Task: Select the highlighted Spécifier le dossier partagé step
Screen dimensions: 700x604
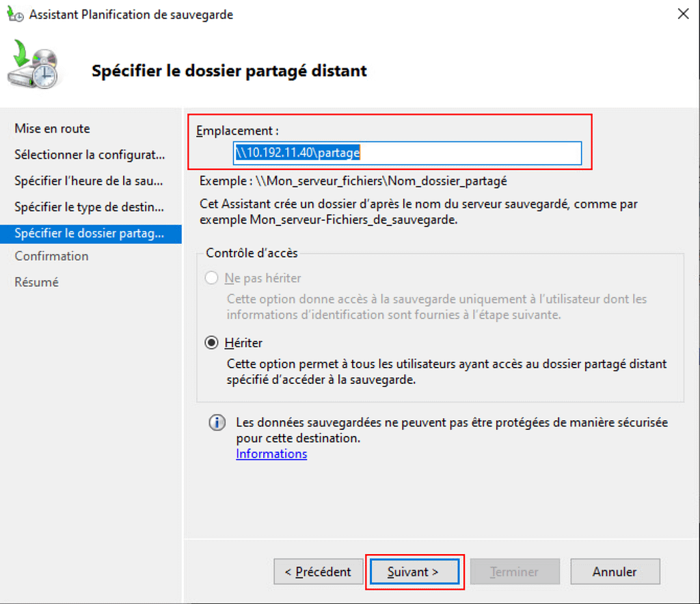Action: (89, 233)
